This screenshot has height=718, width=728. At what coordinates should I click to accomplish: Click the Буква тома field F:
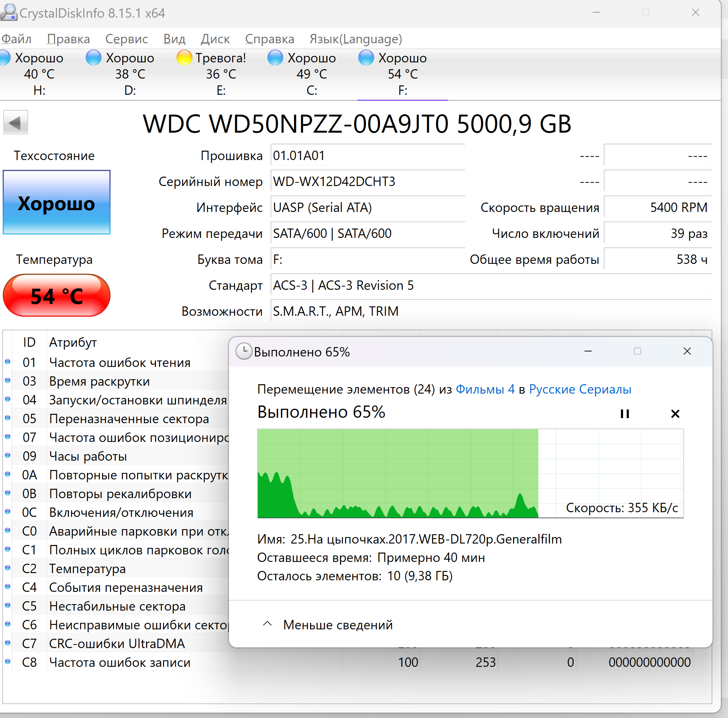point(368,259)
